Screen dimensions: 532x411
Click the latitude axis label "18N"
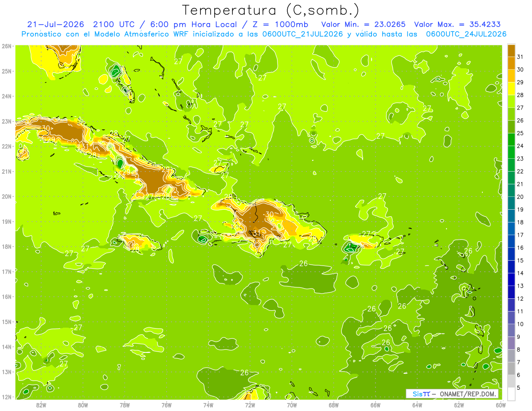7,247
